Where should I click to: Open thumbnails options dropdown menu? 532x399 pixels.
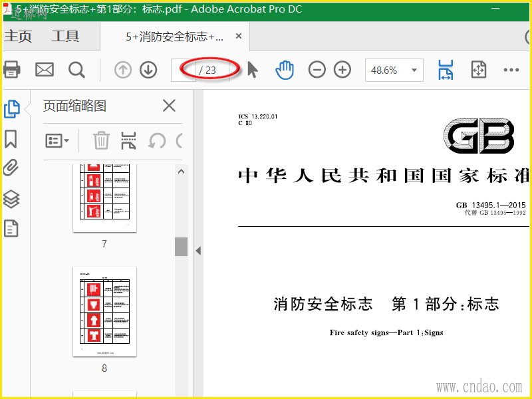pos(57,140)
